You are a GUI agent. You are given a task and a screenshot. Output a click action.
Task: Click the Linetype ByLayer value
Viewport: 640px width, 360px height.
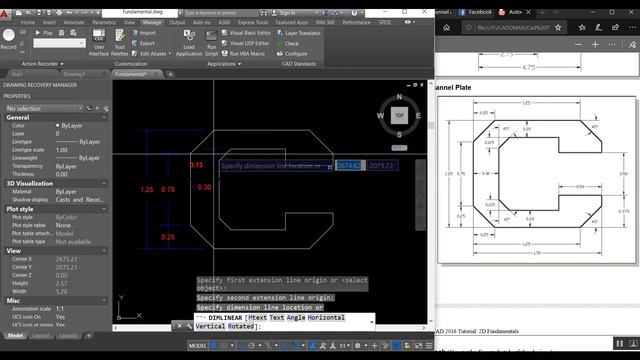click(78, 142)
